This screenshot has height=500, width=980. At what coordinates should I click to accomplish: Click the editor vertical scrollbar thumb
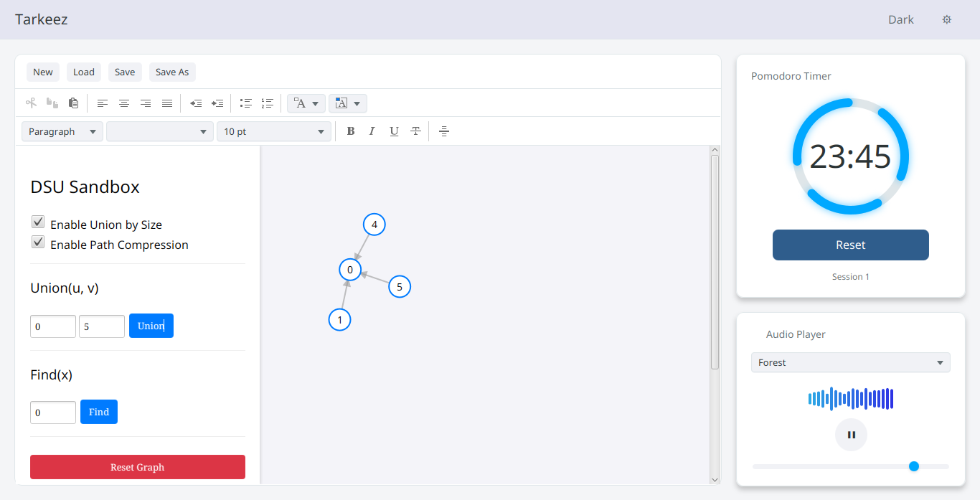click(x=715, y=263)
